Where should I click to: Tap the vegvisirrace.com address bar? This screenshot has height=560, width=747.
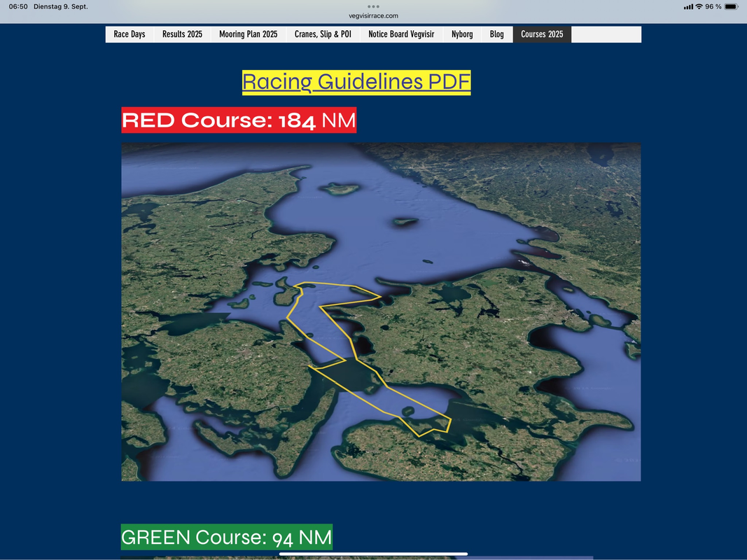click(x=373, y=15)
